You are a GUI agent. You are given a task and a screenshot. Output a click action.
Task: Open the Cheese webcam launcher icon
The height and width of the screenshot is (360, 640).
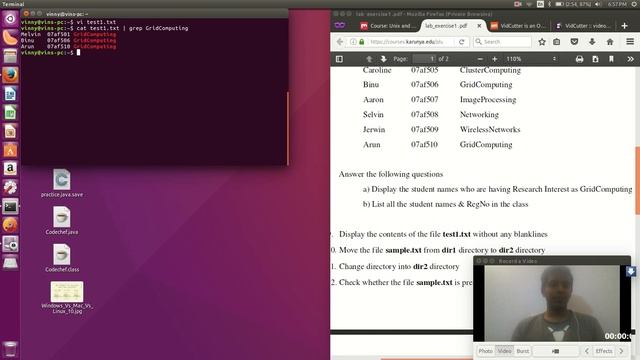[10, 244]
